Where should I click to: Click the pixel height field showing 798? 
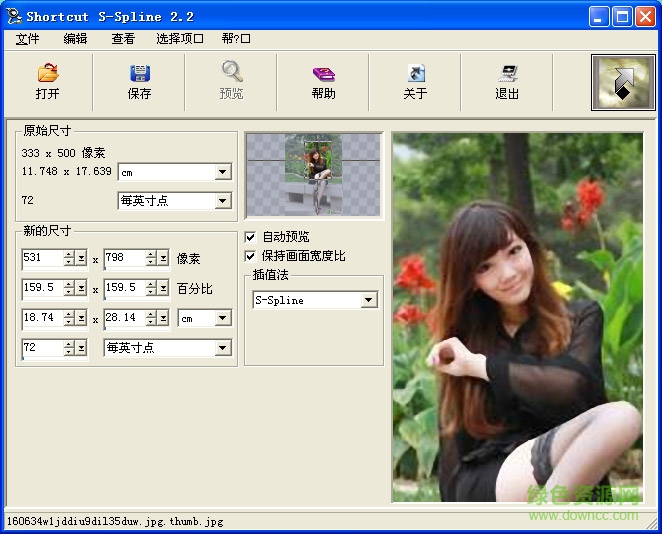124,258
